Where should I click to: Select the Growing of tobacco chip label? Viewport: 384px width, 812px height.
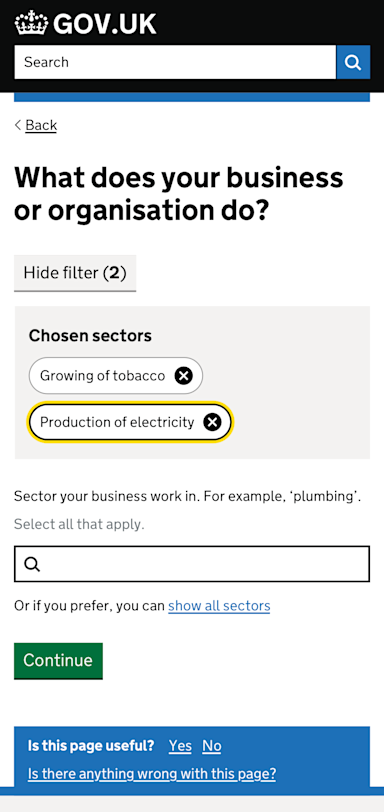102,375
